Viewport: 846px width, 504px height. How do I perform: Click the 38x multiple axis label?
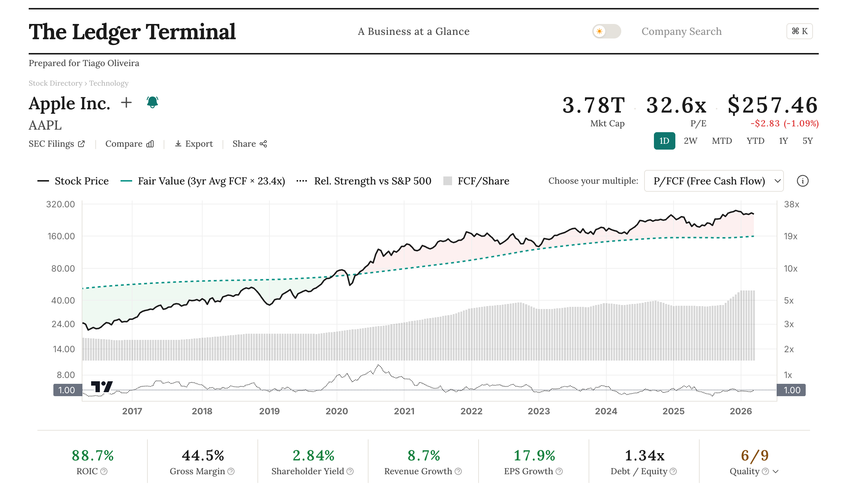(x=792, y=204)
